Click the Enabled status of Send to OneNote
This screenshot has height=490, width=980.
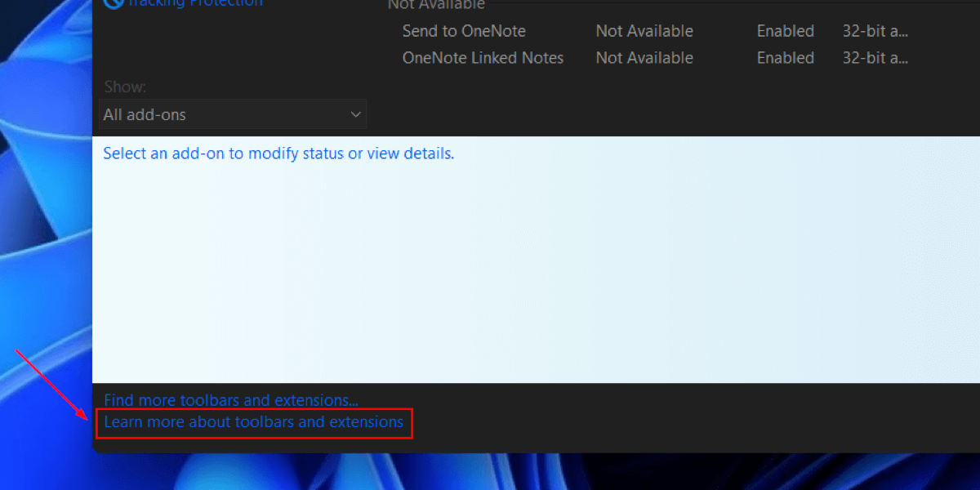785,31
